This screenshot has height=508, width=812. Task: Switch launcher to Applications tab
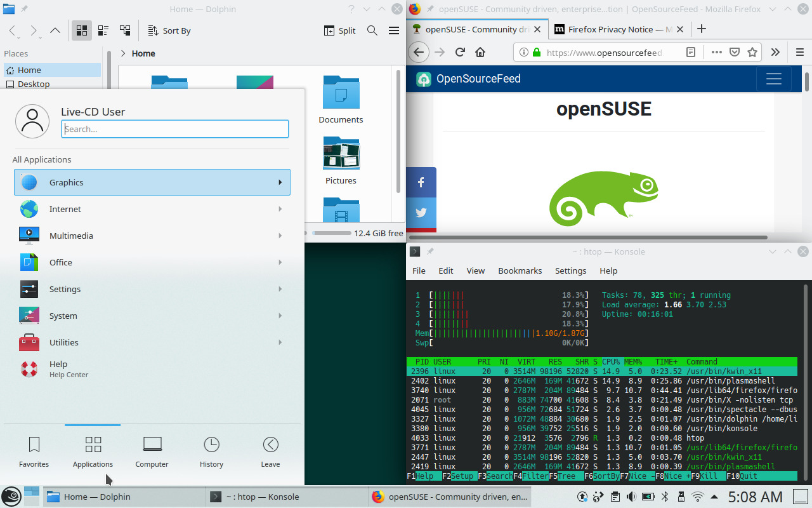(x=93, y=451)
